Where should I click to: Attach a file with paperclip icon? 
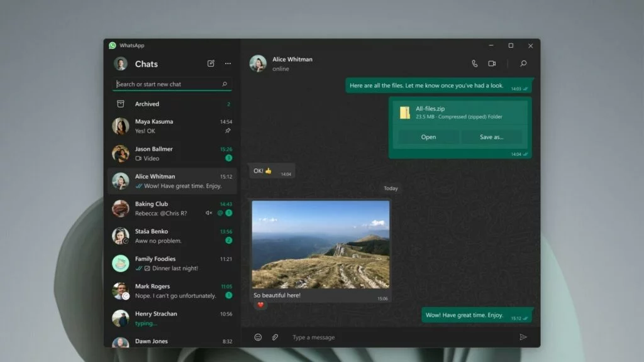pyautogui.click(x=275, y=337)
